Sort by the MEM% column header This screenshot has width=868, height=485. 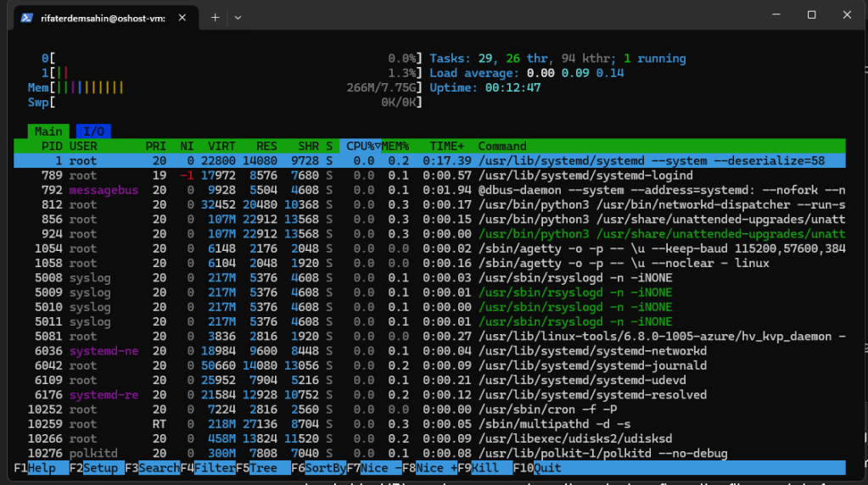(x=395, y=147)
